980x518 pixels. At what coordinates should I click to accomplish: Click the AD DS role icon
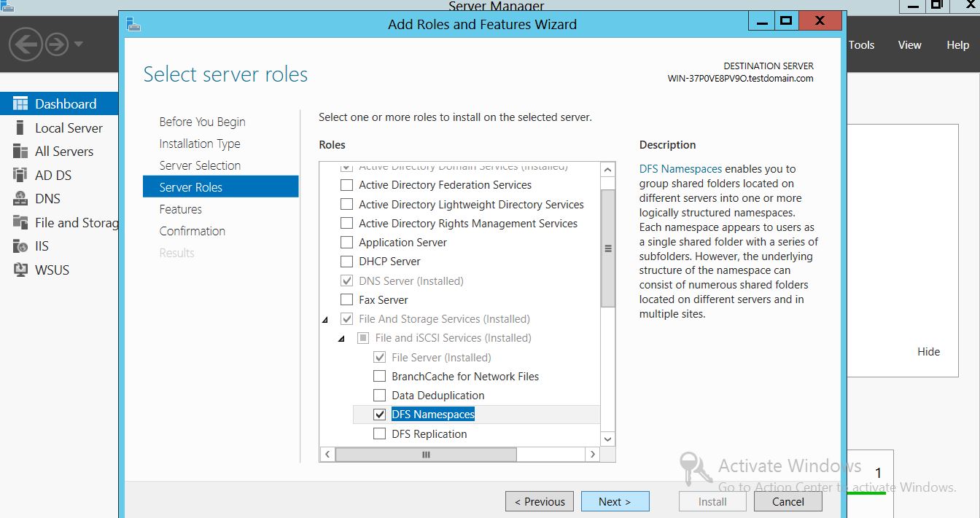pos(20,175)
